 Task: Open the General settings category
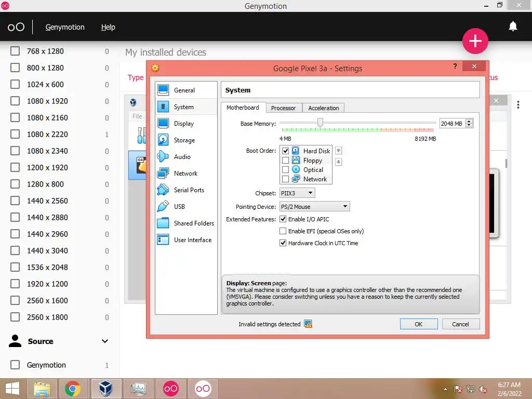[185, 90]
